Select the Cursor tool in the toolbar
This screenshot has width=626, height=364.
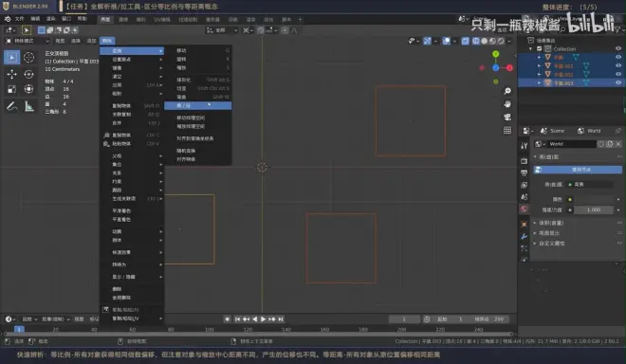tap(28, 58)
